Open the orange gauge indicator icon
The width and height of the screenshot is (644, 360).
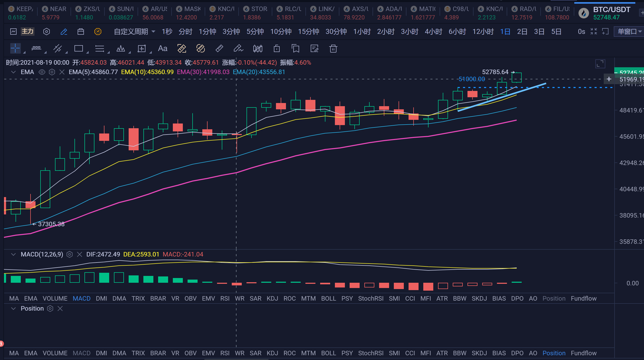click(x=98, y=32)
